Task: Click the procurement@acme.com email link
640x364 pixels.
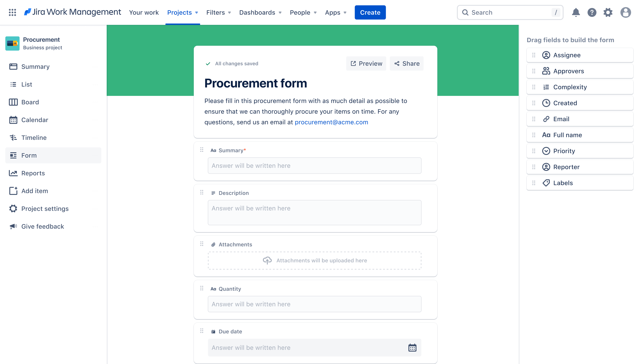Action: (331, 122)
